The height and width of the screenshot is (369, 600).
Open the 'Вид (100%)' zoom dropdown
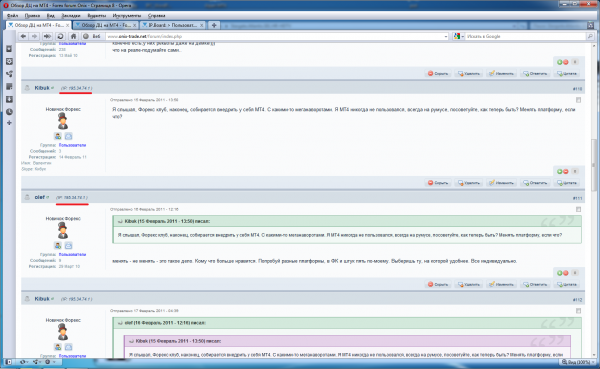click(578, 362)
